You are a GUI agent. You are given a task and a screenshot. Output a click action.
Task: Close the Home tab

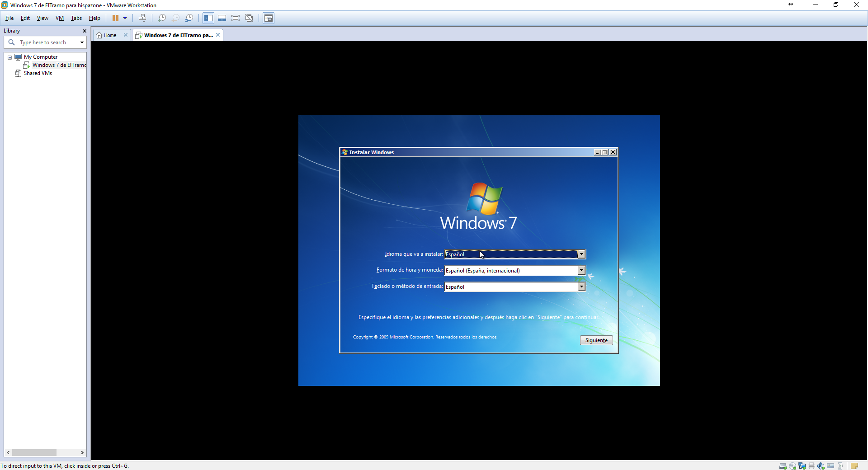[126, 35]
